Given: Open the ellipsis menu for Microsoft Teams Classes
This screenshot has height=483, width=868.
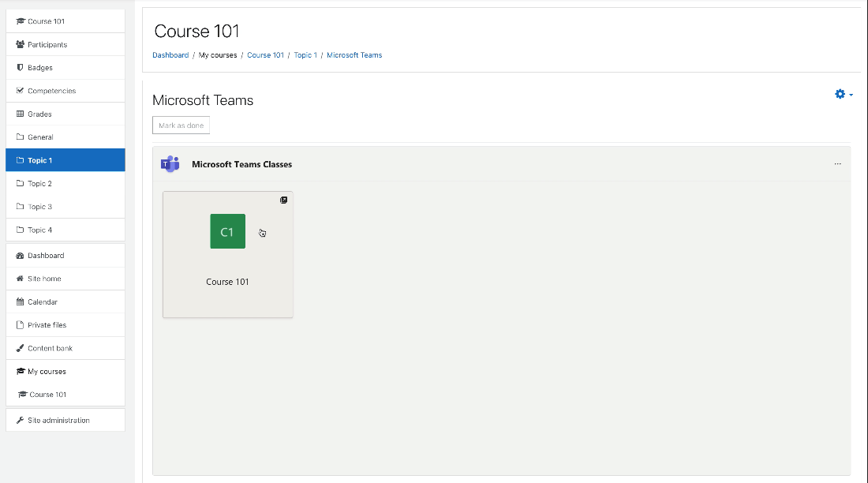Looking at the screenshot, I should pos(837,164).
